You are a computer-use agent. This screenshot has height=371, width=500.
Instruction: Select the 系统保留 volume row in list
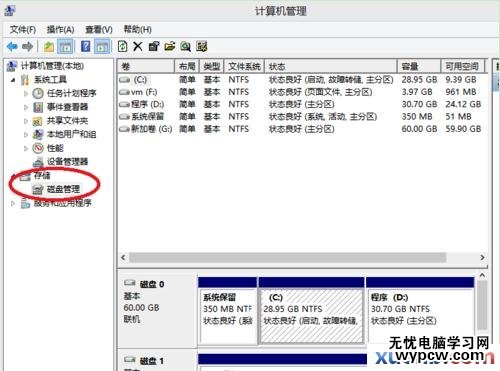[302, 117]
